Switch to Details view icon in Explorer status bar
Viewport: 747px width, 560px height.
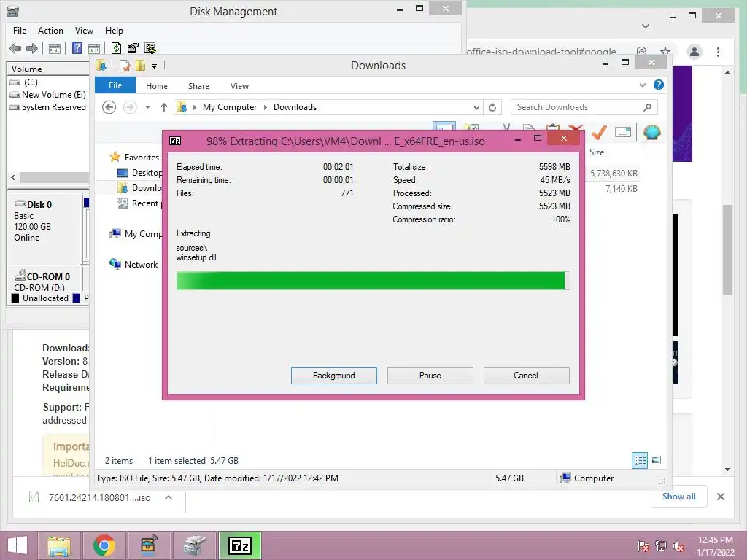[x=640, y=460]
